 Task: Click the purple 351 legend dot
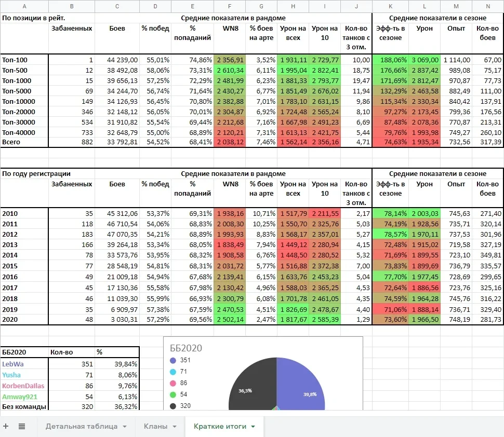(173, 360)
